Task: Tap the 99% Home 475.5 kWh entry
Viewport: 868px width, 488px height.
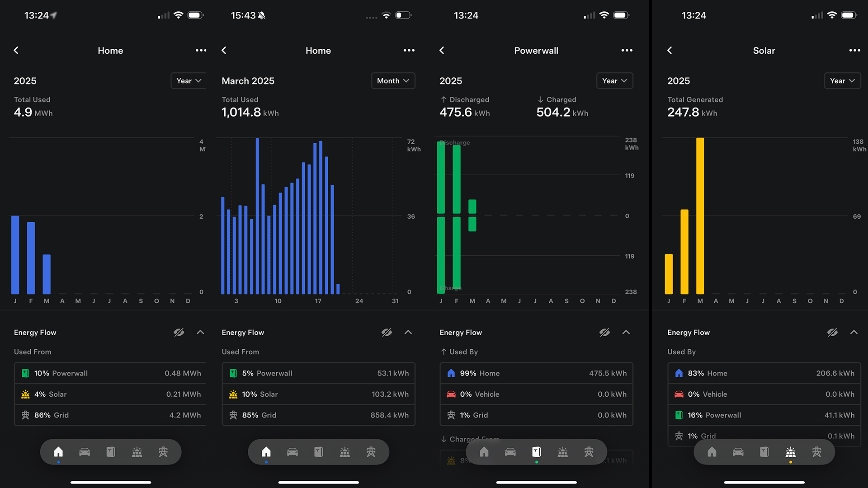Action: 536,373
